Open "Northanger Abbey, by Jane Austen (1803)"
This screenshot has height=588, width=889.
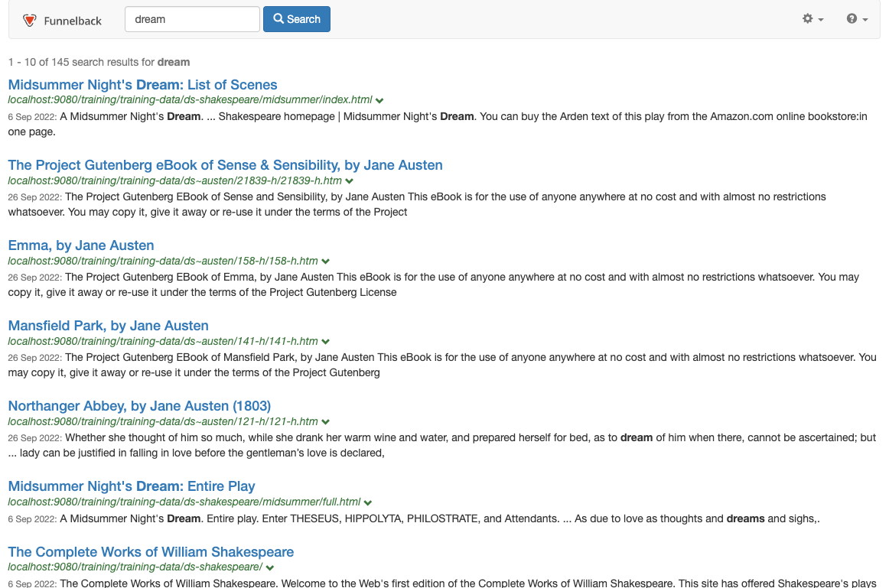pyautogui.click(x=139, y=405)
